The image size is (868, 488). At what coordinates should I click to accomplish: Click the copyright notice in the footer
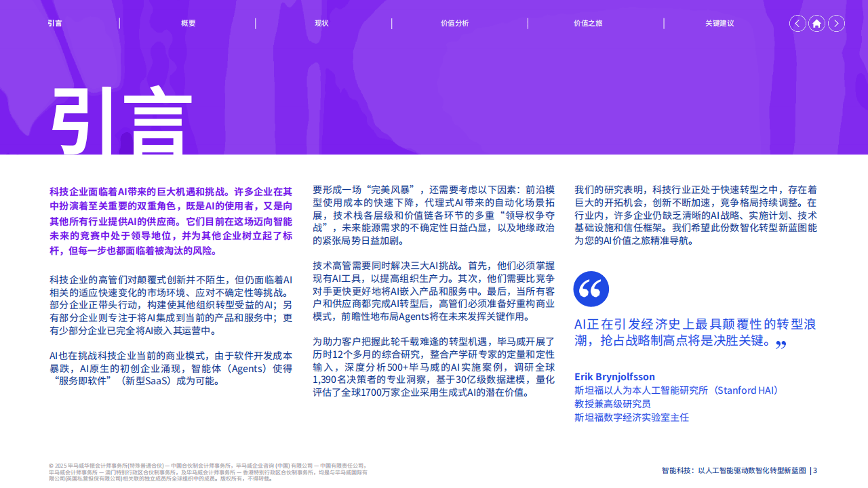pos(208,472)
